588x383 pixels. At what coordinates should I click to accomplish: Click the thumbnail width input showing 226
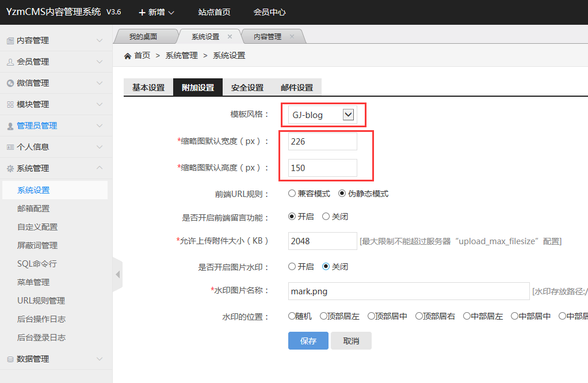(322, 141)
